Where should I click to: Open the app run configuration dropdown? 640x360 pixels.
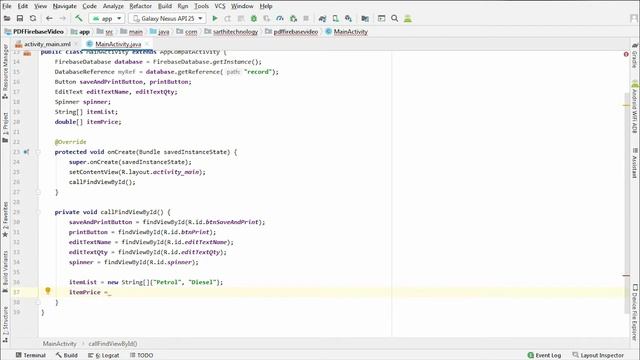point(107,18)
